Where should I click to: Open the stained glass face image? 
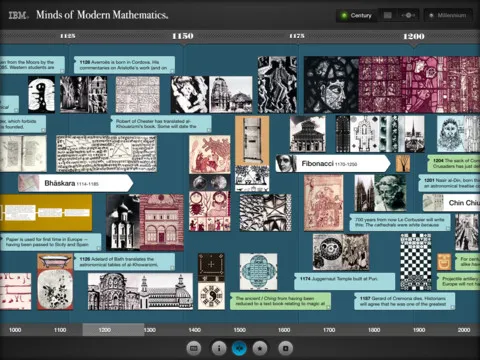(331, 85)
